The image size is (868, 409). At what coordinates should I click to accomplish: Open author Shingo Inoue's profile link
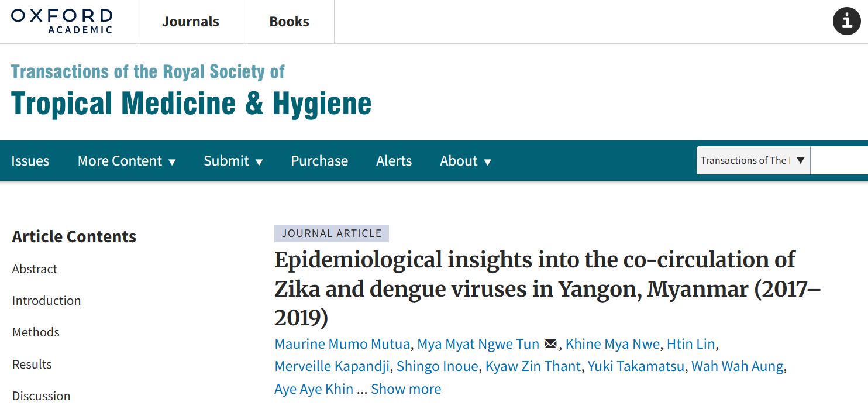tap(437, 366)
